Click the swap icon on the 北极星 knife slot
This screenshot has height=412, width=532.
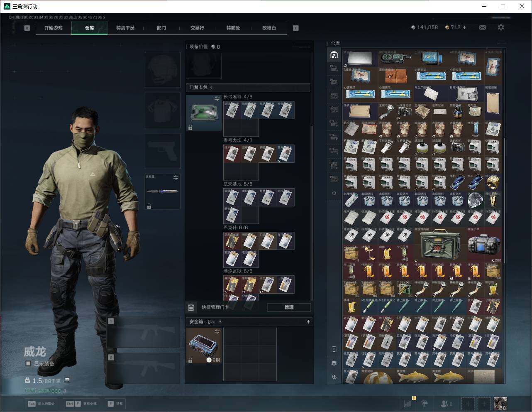tap(176, 178)
